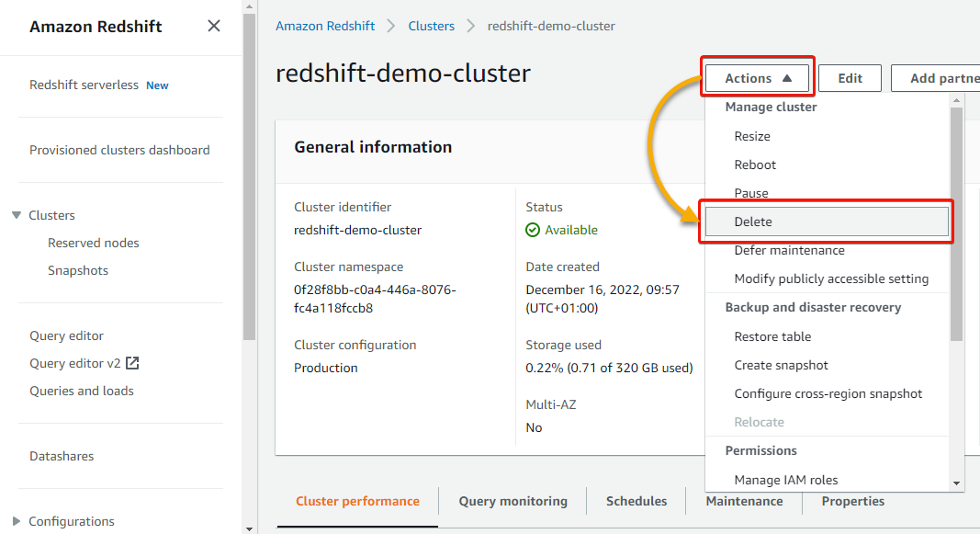This screenshot has height=534, width=980.
Task: Switch to Cluster performance tab
Action: pyautogui.click(x=357, y=501)
